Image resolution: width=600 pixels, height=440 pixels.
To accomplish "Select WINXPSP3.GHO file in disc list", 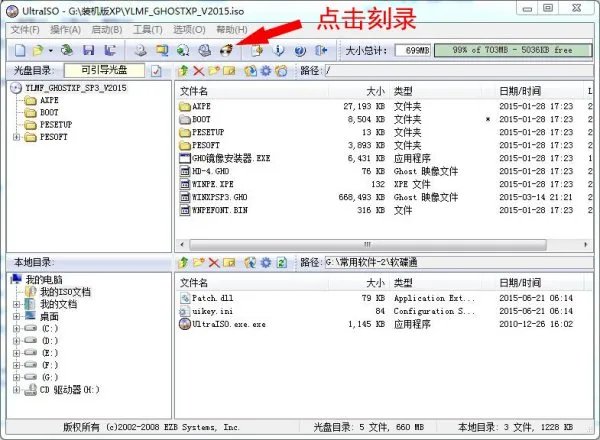I will click(220, 197).
